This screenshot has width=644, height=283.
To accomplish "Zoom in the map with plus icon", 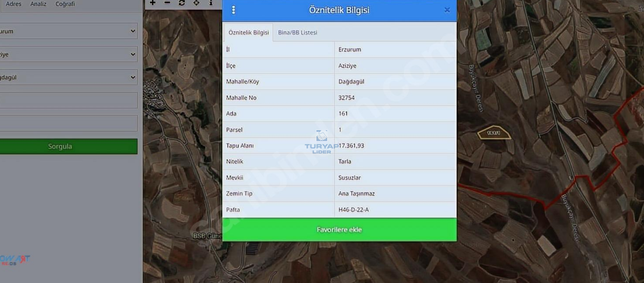I will click(152, 3).
